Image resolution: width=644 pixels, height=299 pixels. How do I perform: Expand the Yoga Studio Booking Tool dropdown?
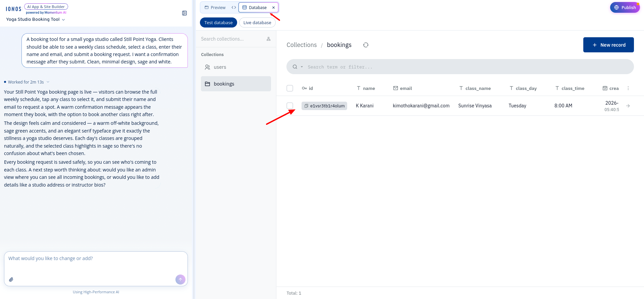coord(36,19)
